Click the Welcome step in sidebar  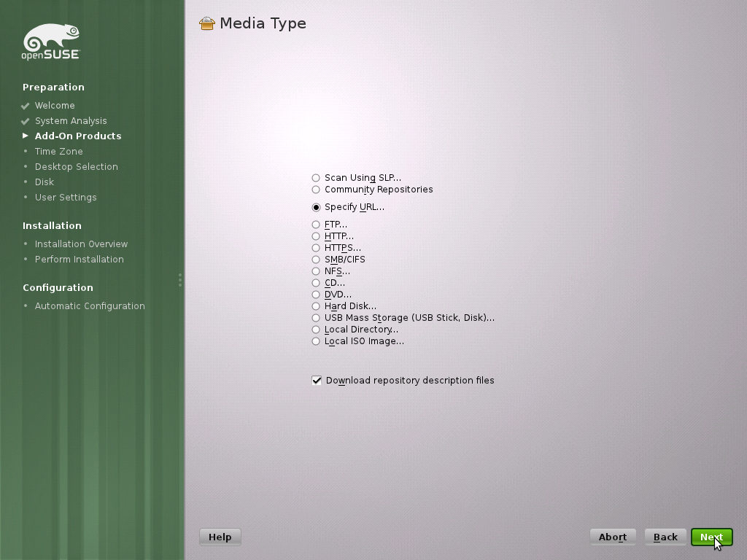55,105
